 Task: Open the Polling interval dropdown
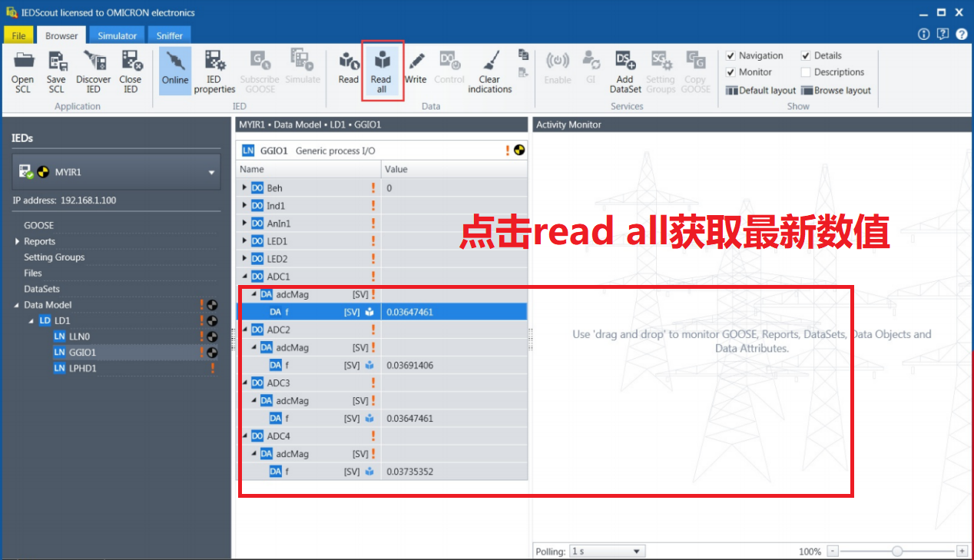607,552
